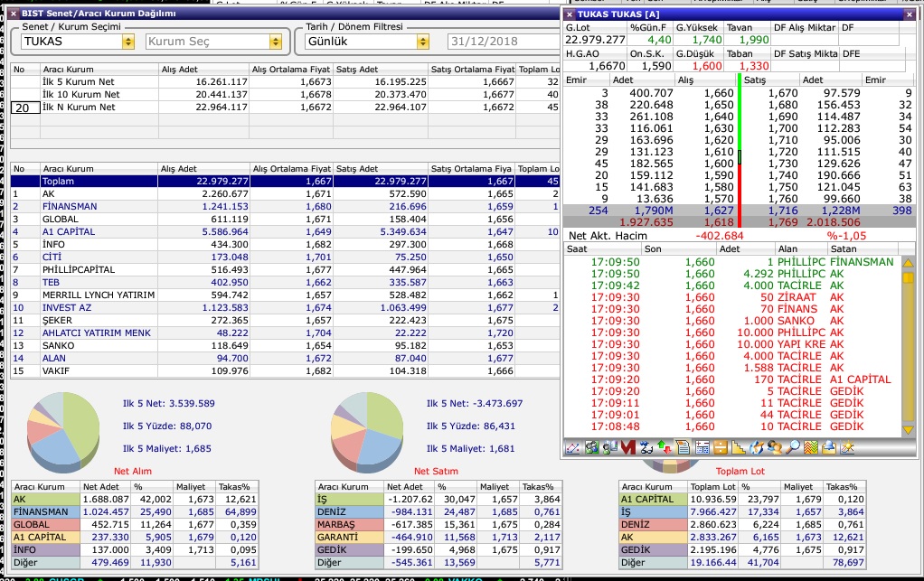Click the yellow staircase icon in TUKAS toolbar
Viewport: 924px width, 581px height.
coord(739,447)
